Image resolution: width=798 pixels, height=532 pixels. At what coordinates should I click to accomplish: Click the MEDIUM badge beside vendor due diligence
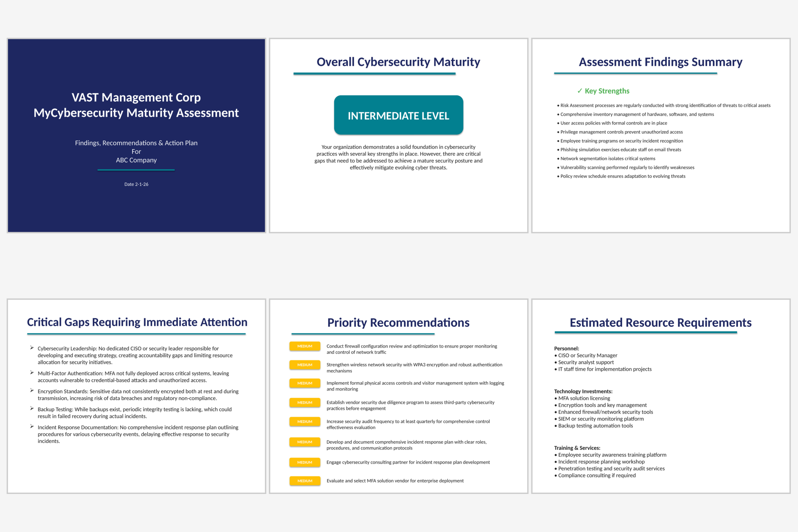coord(305,402)
